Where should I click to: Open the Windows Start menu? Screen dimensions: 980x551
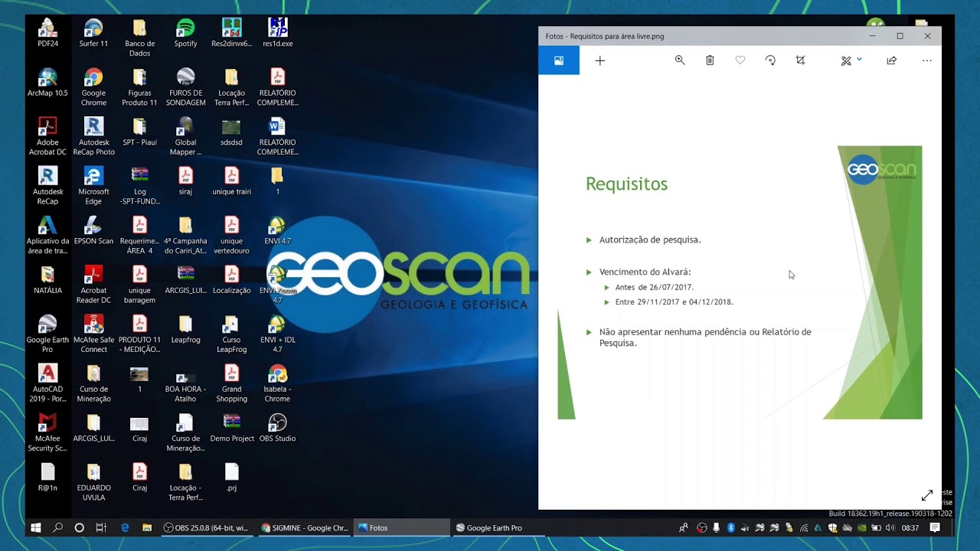(x=35, y=528)
